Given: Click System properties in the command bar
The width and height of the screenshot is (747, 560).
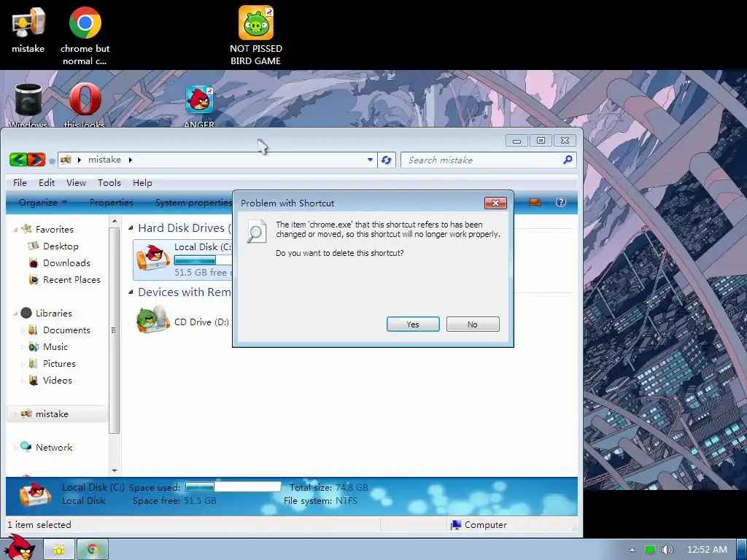Looking at the screenshot, I should click(x=193, y=203).
